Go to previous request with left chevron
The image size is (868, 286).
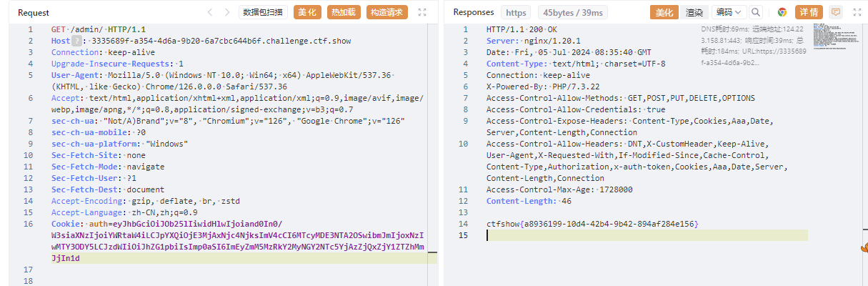[210, 12]
